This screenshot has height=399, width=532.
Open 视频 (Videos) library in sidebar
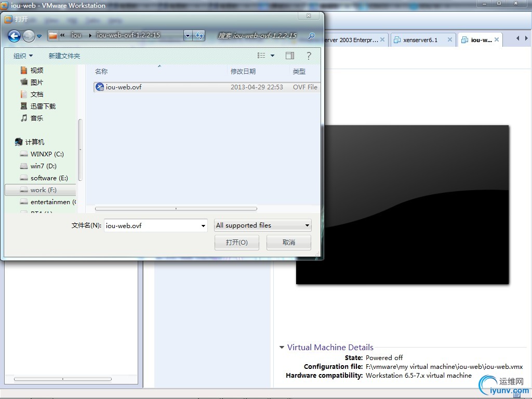click(32, 70)
